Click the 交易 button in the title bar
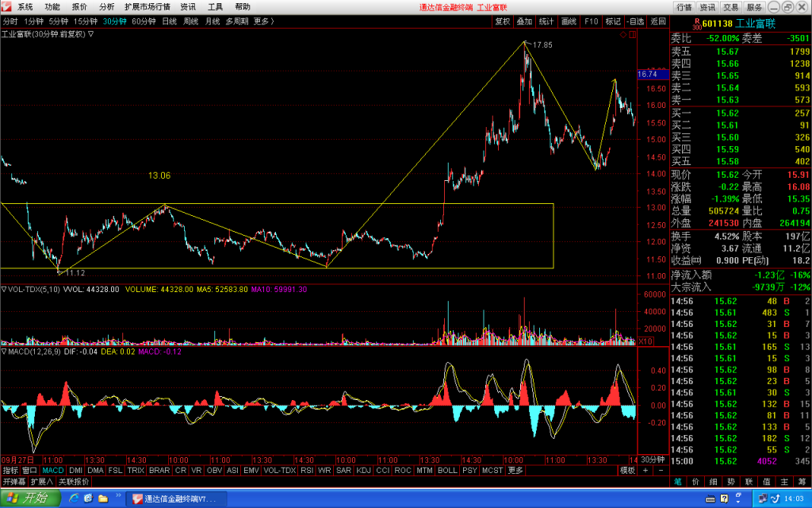This screenshot has height=508, width=812. [x=730, y=7]
